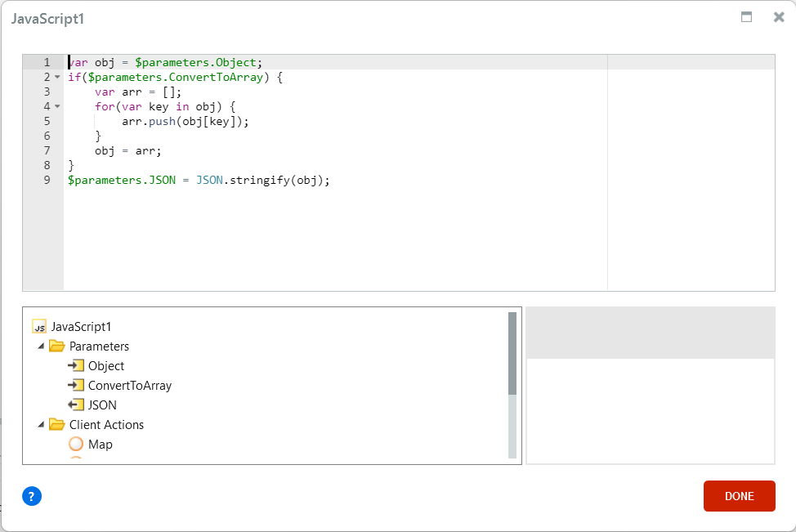Fold the if statement on line 2
This screenshot has height=532, width=796.
[56, 77]
